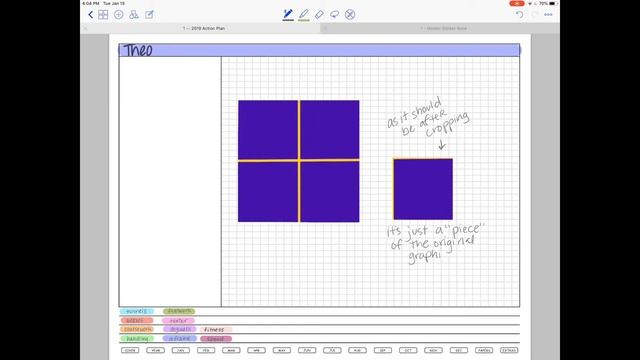640x360 pixels.
Task: Jump to the YEAR page tab
Action: (x=156, y=350)
